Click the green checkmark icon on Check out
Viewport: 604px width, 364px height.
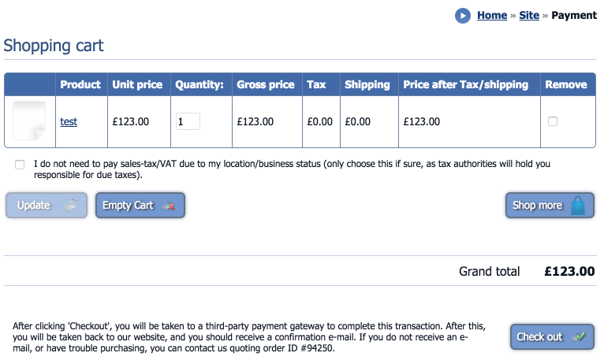579,337
